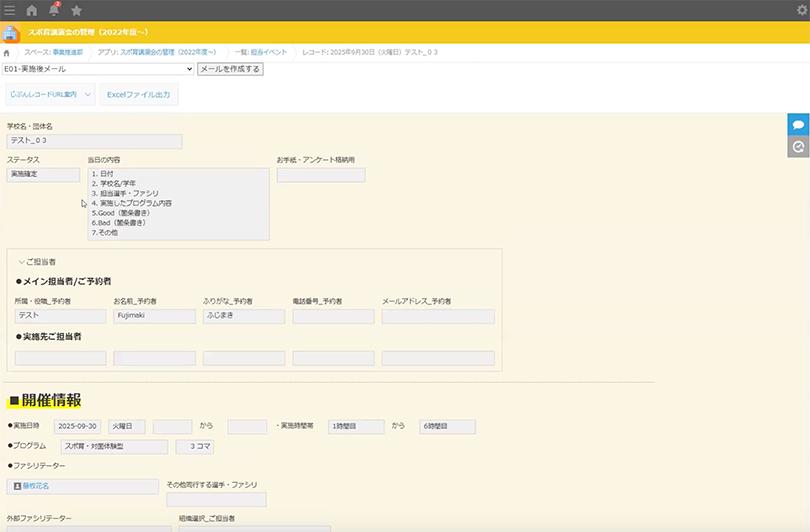
Task: Open the settings gear icon
Action: (x=800, y=10)
